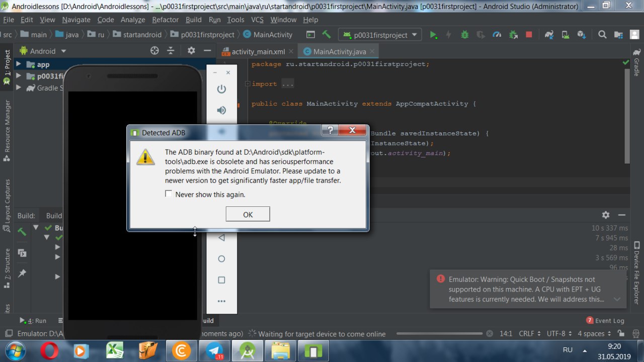This screenshot has width=644, height=362.
Task: Click Apply Changes lightning icon
Action: click(449, 35)
